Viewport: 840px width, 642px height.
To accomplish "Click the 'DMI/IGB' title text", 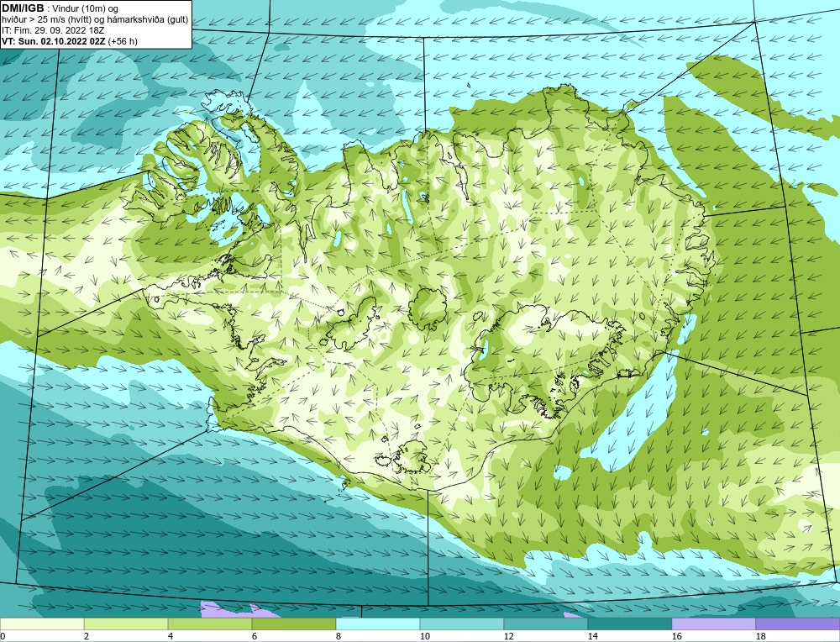I will pos(23,8).
